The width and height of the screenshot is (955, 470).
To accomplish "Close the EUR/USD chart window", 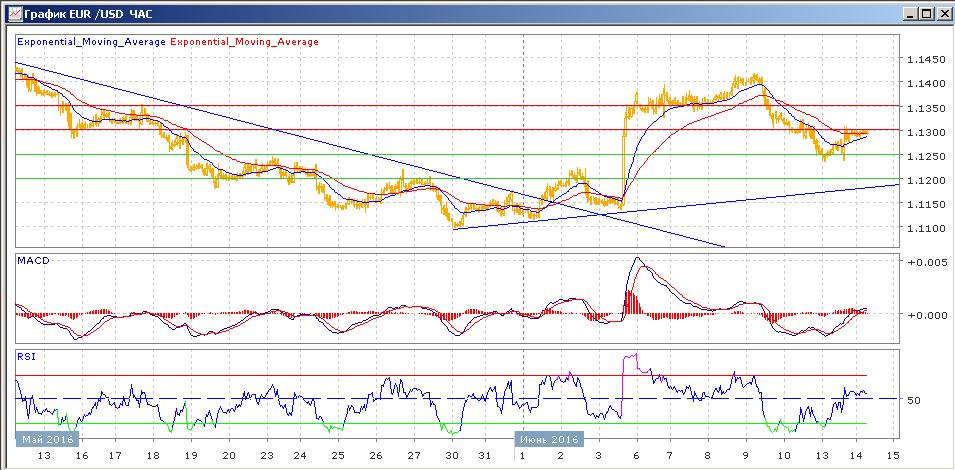I will (942, 13).
